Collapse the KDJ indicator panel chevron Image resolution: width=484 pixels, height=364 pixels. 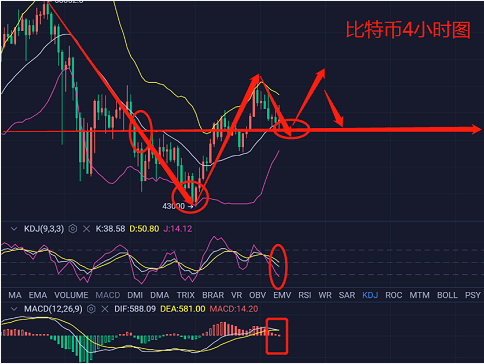click(x=14, y=229)
